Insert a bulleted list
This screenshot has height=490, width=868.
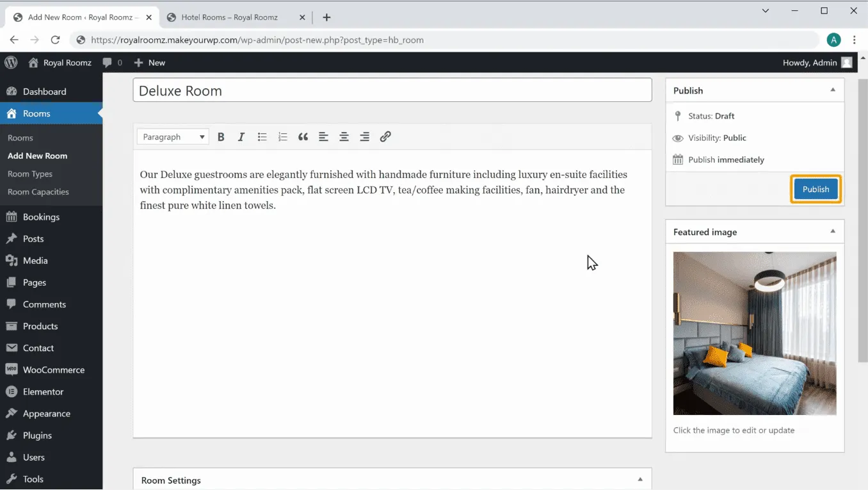262,137
